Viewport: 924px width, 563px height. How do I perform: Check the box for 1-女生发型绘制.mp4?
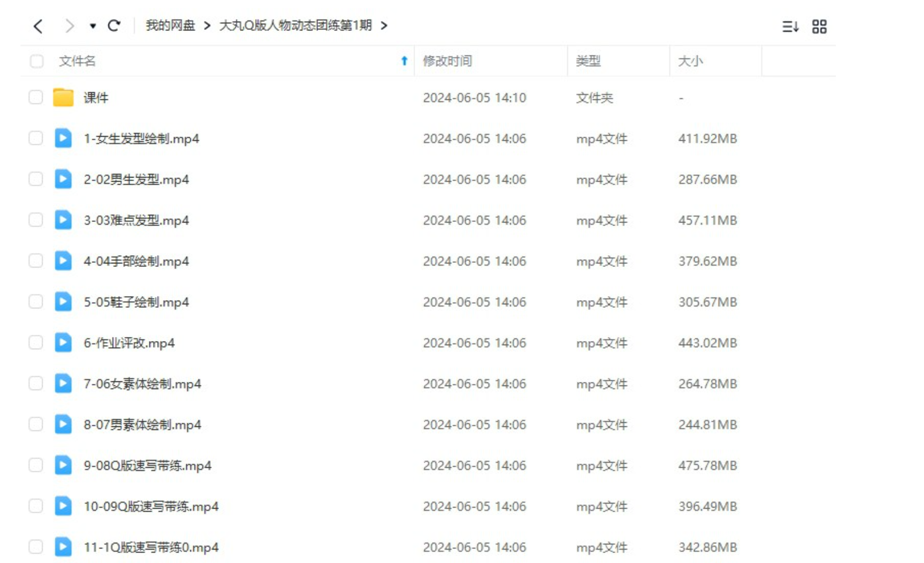(36, 138)
